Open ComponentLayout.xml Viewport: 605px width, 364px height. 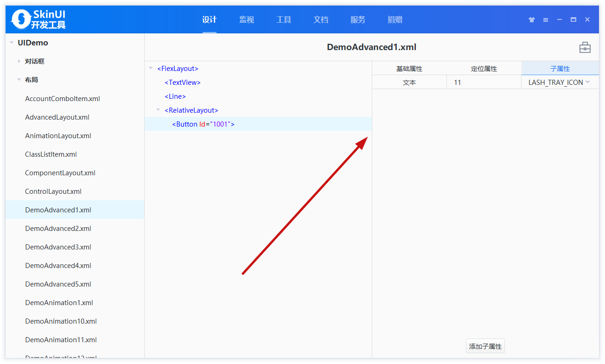click(x=60, y=173)
